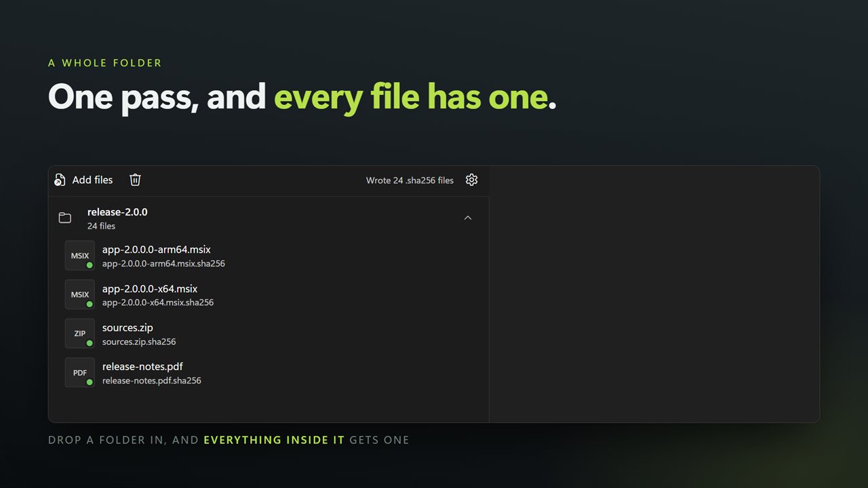
Task: Select the app-2.0.0.0-arm64.msix file name
Action: point(157,249)
